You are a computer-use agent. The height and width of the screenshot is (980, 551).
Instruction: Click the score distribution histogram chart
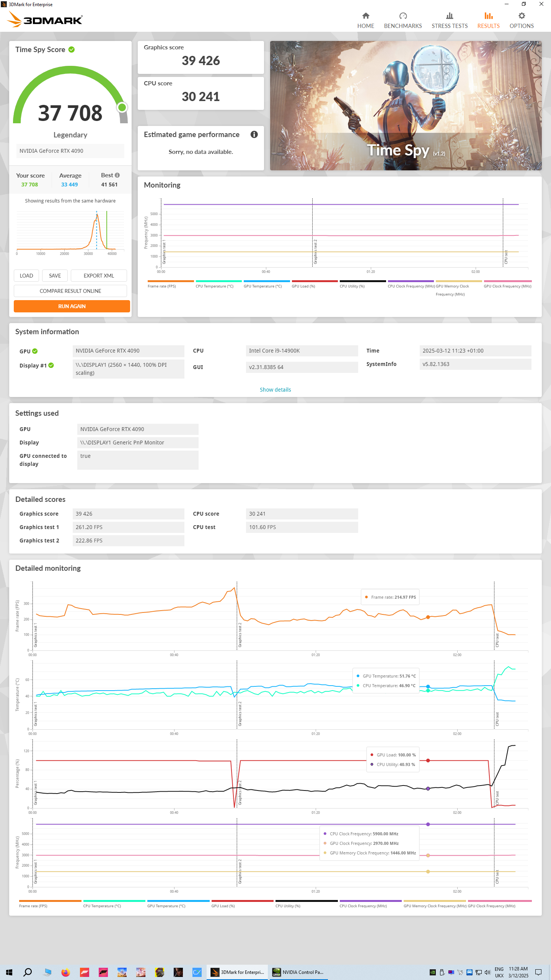pyautogui.click(x=70, y=233)
